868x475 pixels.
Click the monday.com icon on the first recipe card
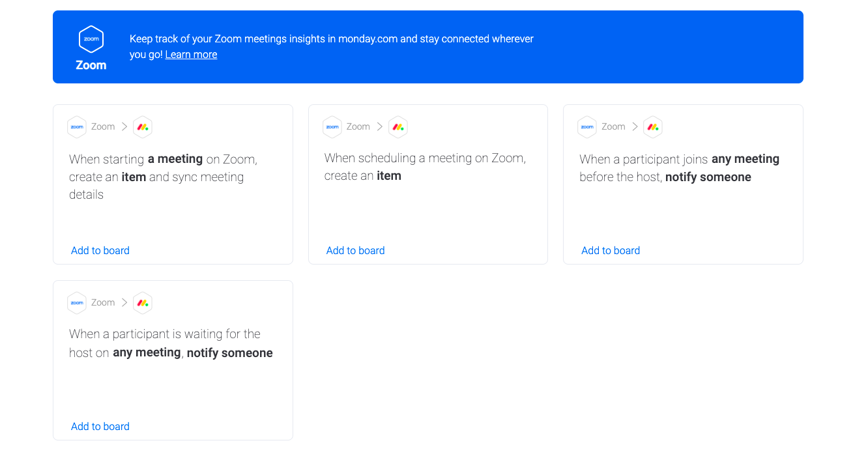(x=143, y=126)
